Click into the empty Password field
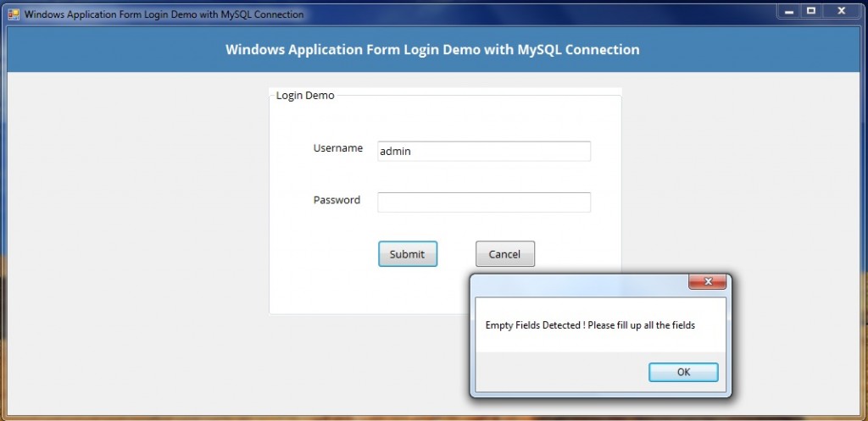This screenshot has height=421, width=868. [483, 202]
